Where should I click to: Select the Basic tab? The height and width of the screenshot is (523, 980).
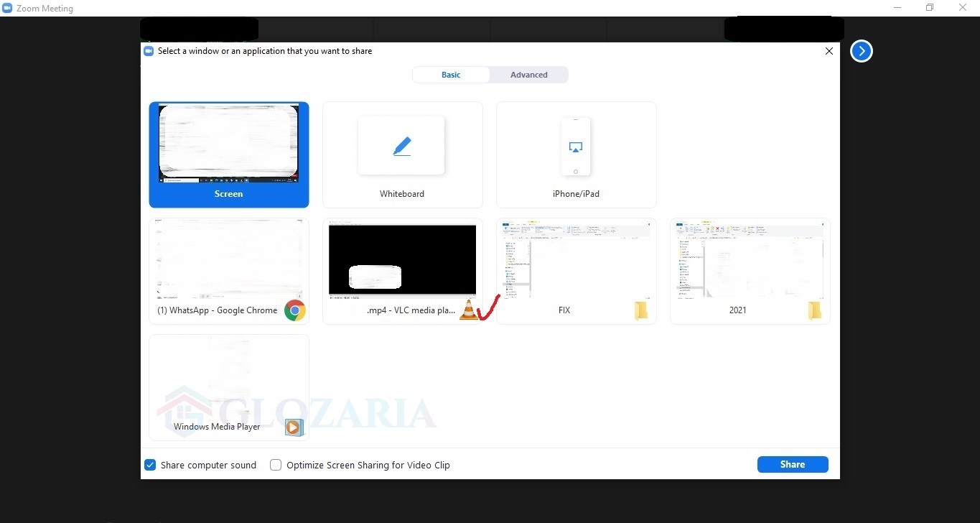click(x=451, y=75)
